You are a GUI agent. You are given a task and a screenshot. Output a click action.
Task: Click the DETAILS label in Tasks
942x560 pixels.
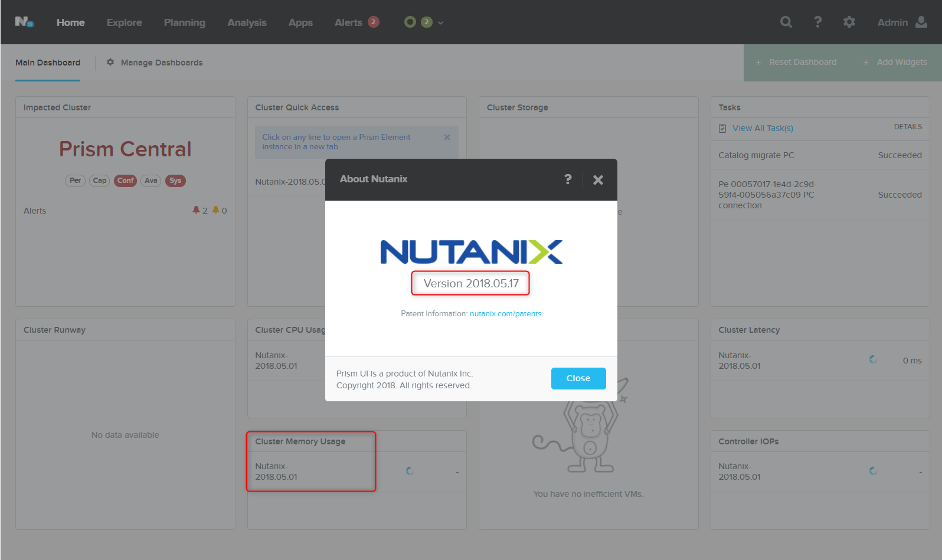tap(908, 127)
